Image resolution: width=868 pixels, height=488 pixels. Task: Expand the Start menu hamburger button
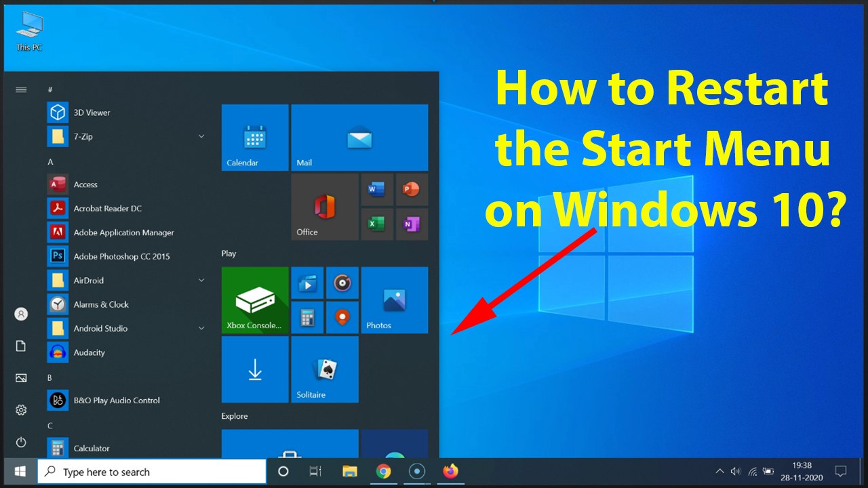click(x=21, y=89)
